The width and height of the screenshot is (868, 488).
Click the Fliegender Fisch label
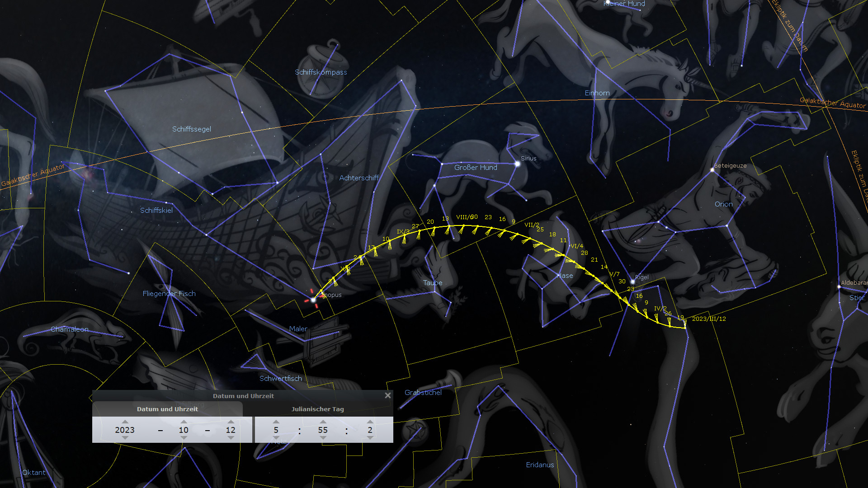click(169, 294)
